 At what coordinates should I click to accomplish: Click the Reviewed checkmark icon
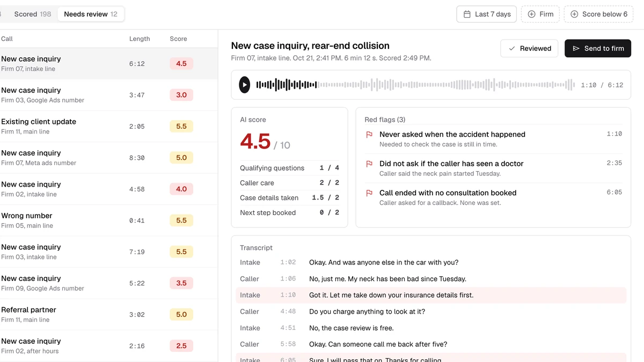coord(511,48)
